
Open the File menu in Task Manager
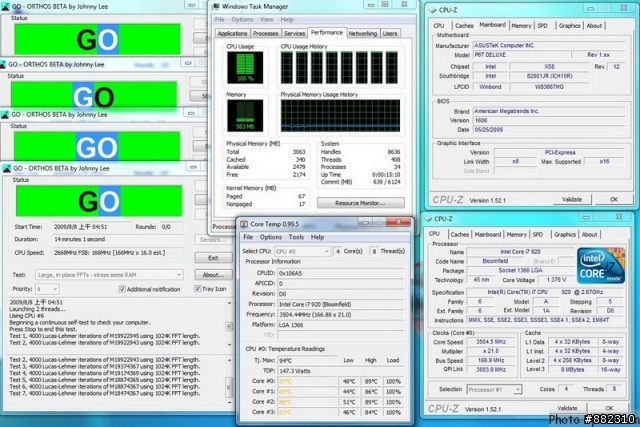coord(220,20)
